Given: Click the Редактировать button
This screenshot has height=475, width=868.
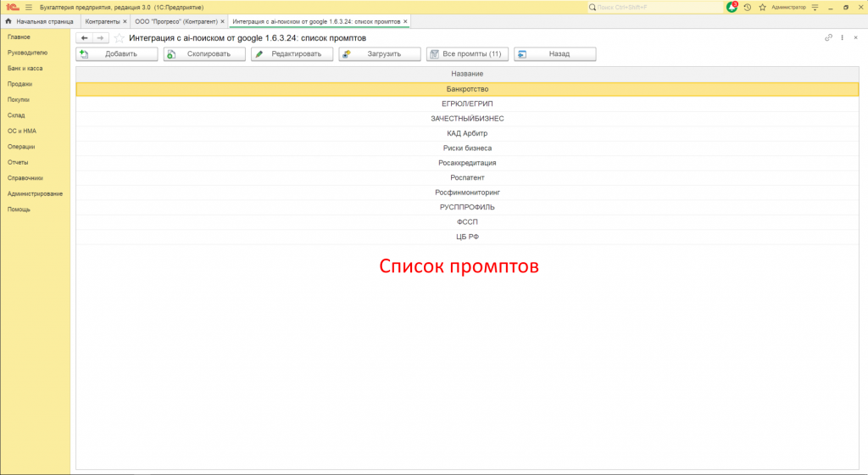Looking at the screenshot, I should [292, 53].
